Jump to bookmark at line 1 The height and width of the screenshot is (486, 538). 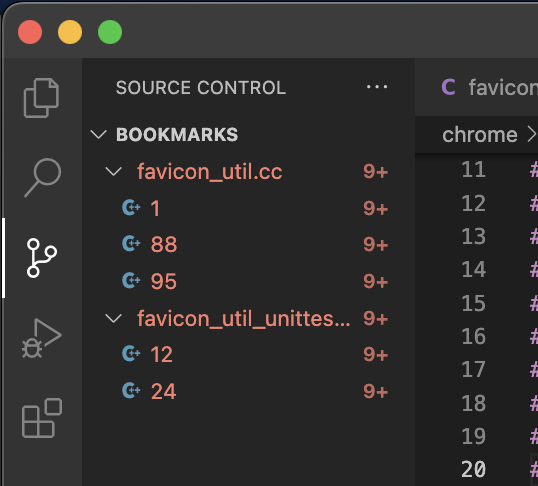click(155, 208)
